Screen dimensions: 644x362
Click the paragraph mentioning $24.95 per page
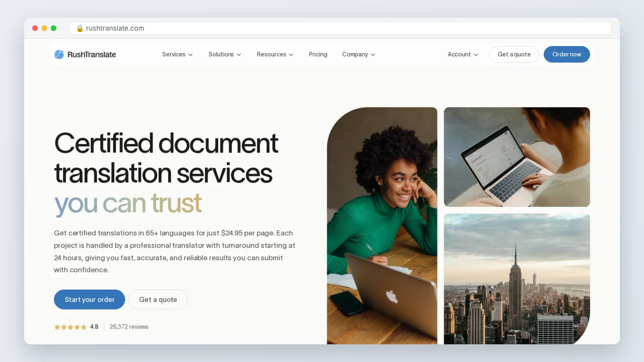coord(175,251)
